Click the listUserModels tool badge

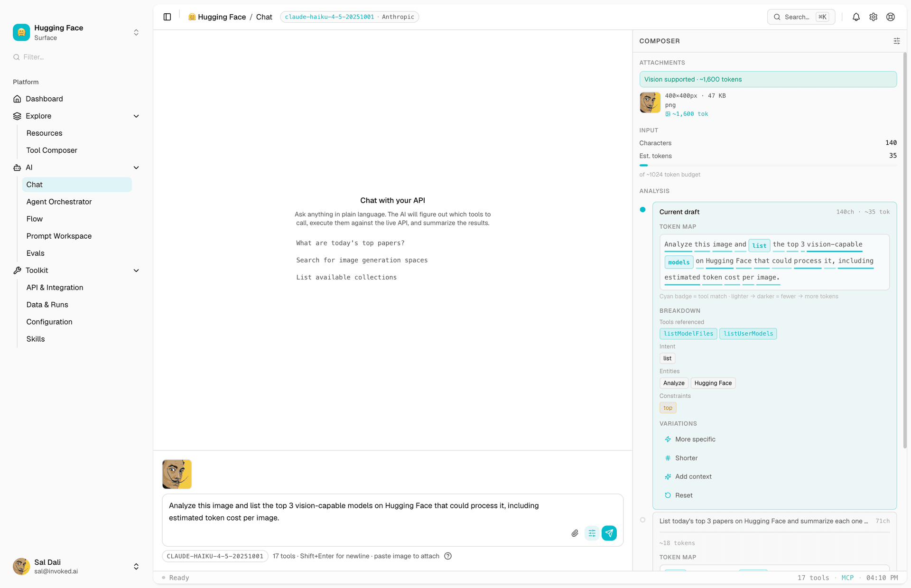(x=748, y=334)
